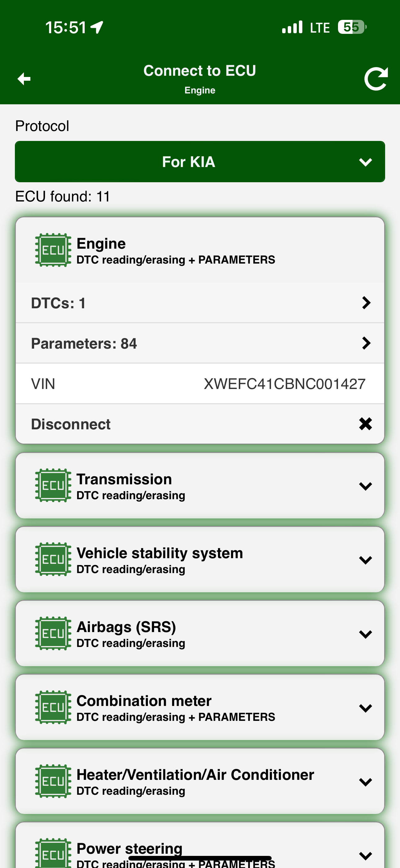Tap the back arrow icon

pos(24,79)
